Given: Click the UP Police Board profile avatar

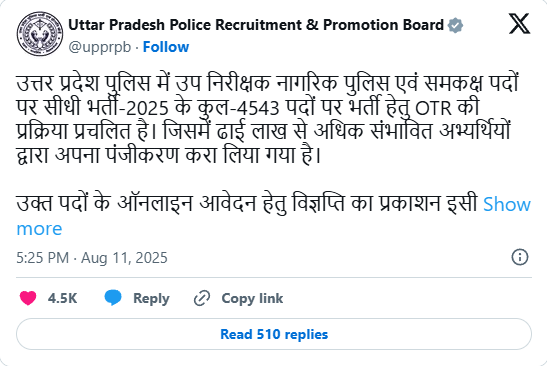Looking at the screenshot, I should pyautogui.click(x=40, y=34).
